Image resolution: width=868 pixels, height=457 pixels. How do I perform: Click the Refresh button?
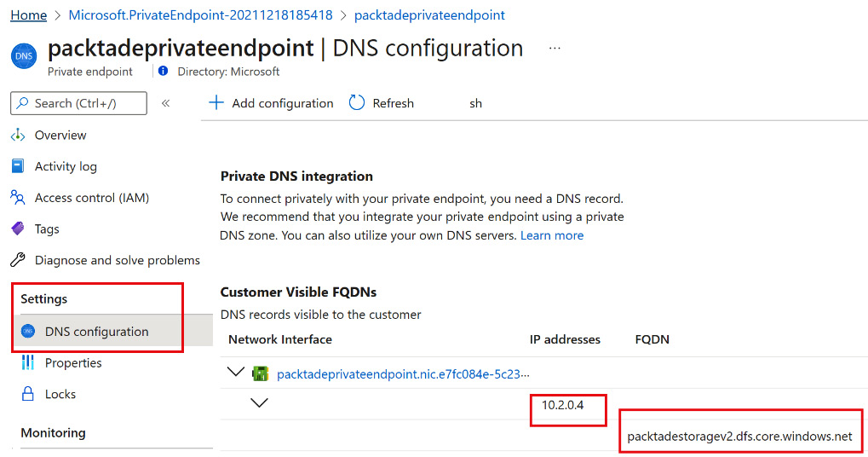(382, 103)
